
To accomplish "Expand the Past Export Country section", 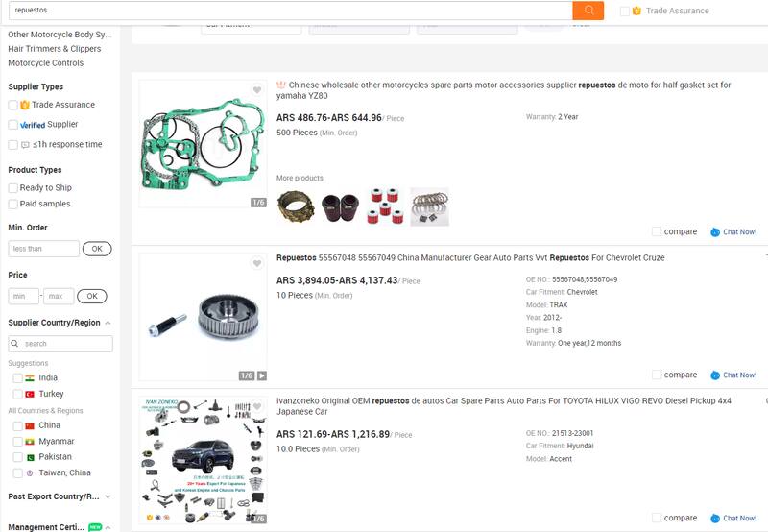I will coord(108,496).
